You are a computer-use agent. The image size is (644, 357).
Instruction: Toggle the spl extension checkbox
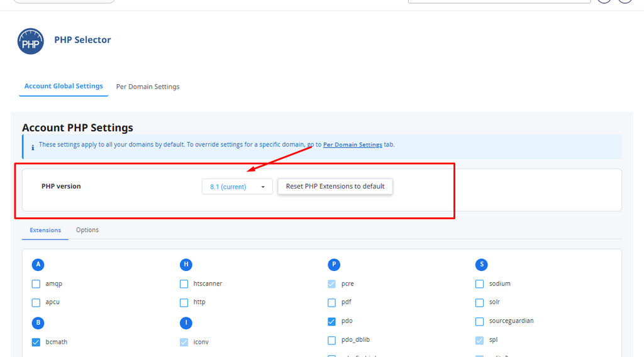pos(479,340)
